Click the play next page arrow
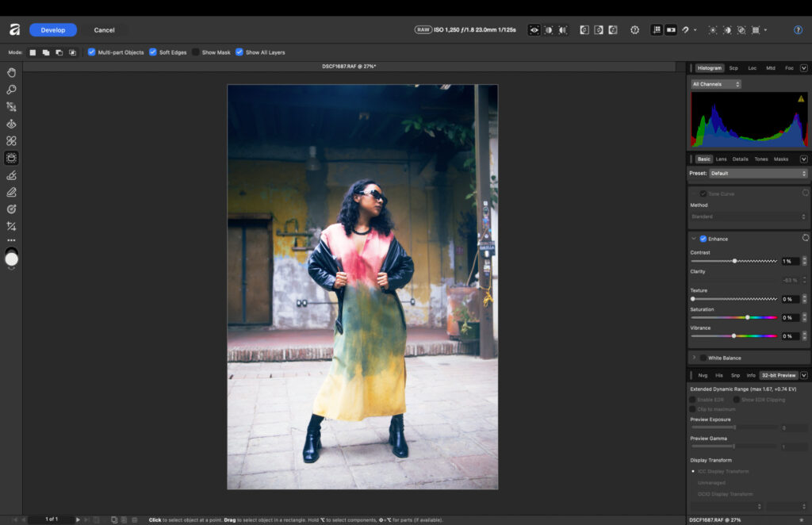 (x=78, y=519)
